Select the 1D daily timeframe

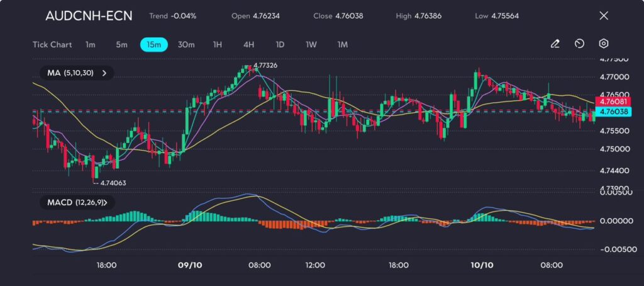click(x=280, y=45)
